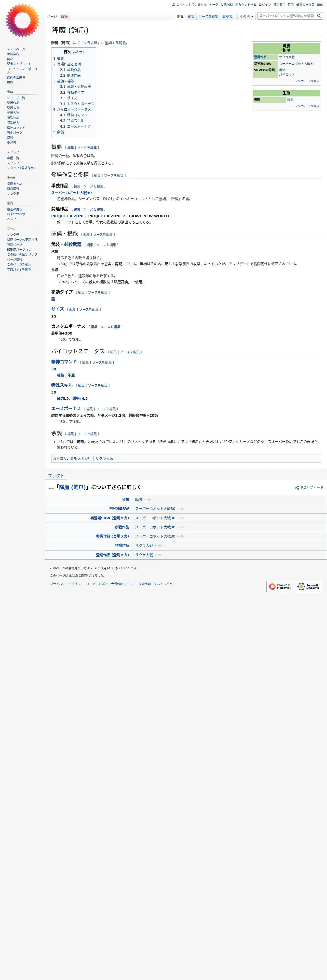Click the Powered by MediaWiki badge
Screen dimensions: 327x980
click(x=280, y=586)
